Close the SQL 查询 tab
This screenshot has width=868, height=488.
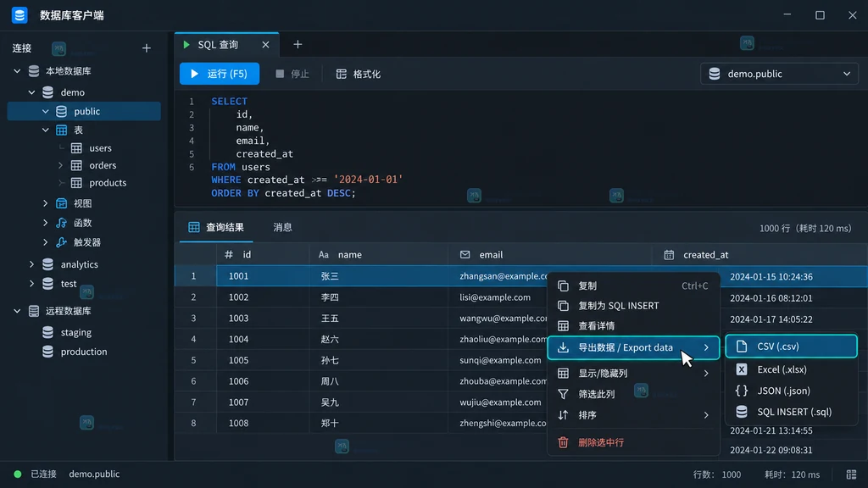[265, 45]
